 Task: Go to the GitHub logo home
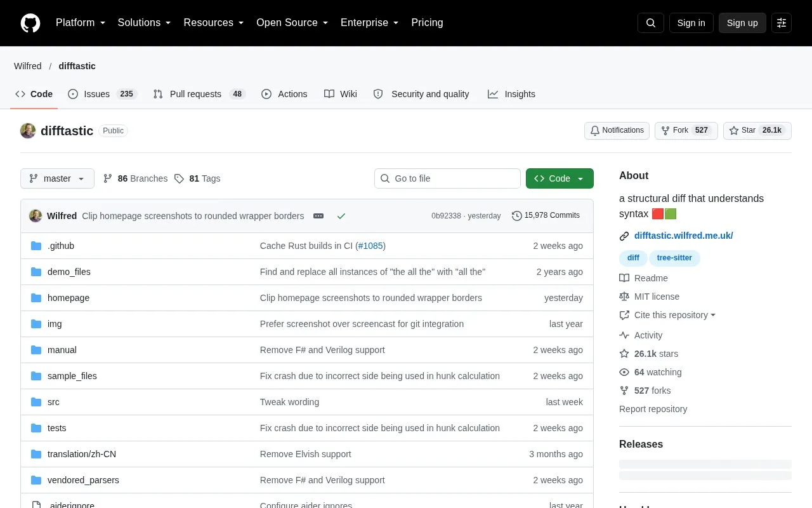pyautogui.click(x=30, y=23)
